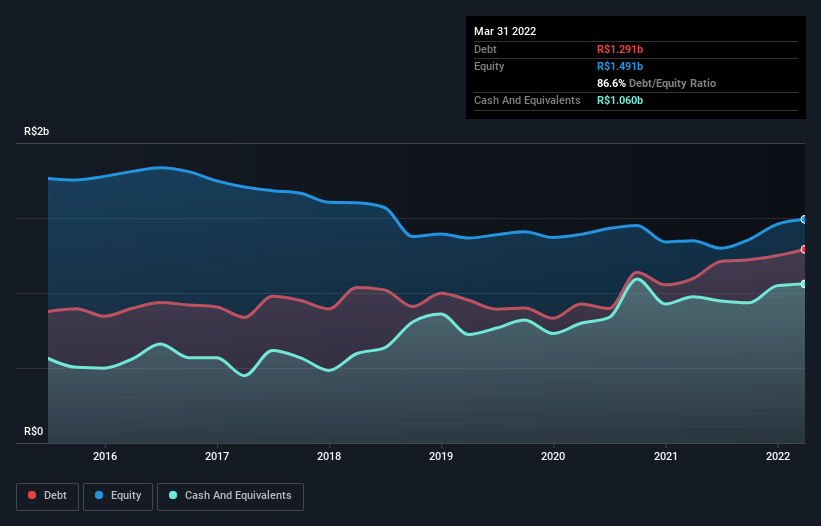Toggle Cash And Equivalents legend button
The height and width of the screenshot is (526, 821).
230,496
